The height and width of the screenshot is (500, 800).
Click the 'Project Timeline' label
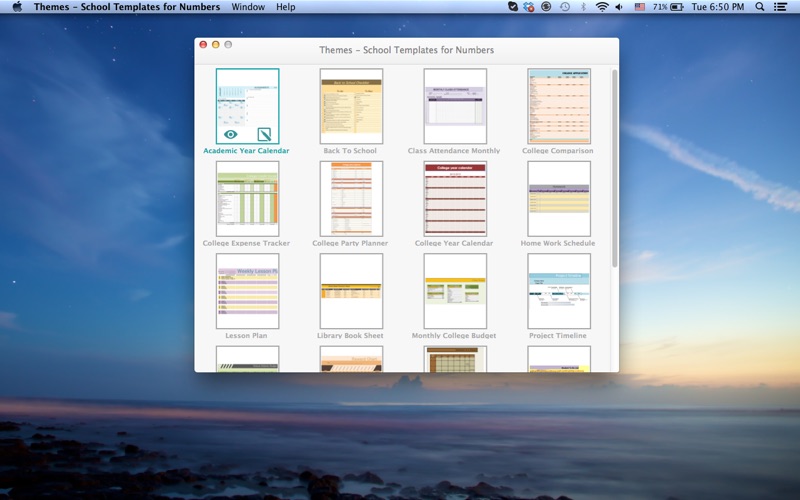click(558, 335)
